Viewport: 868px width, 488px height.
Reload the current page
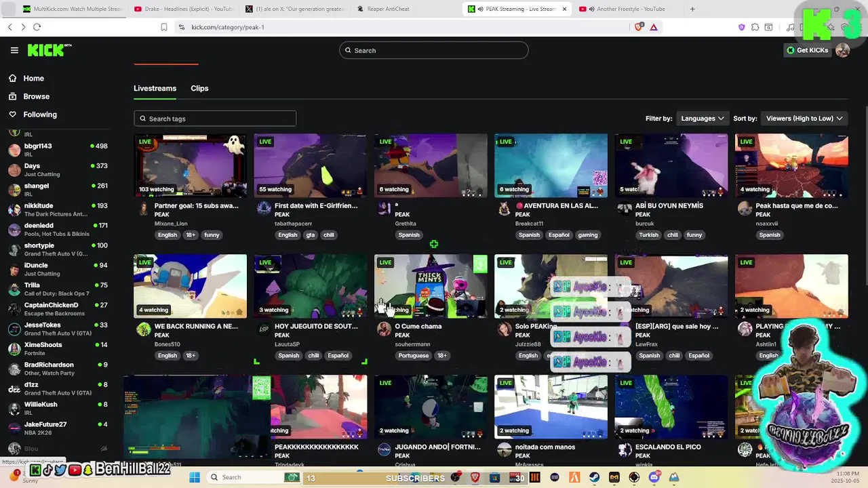37,27
